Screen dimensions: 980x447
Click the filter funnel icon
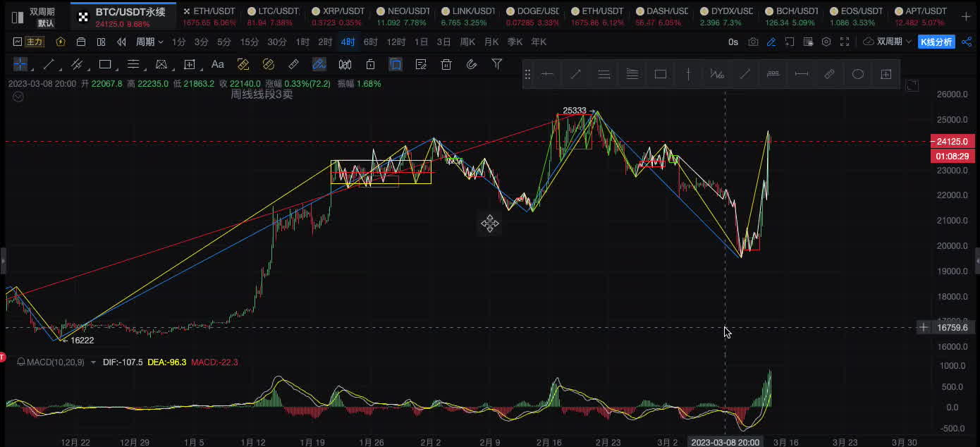tap(496, 64)
